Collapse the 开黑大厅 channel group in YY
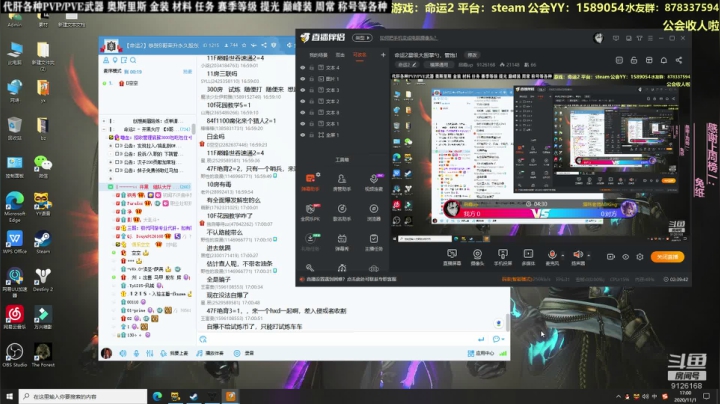 [104, 129]
